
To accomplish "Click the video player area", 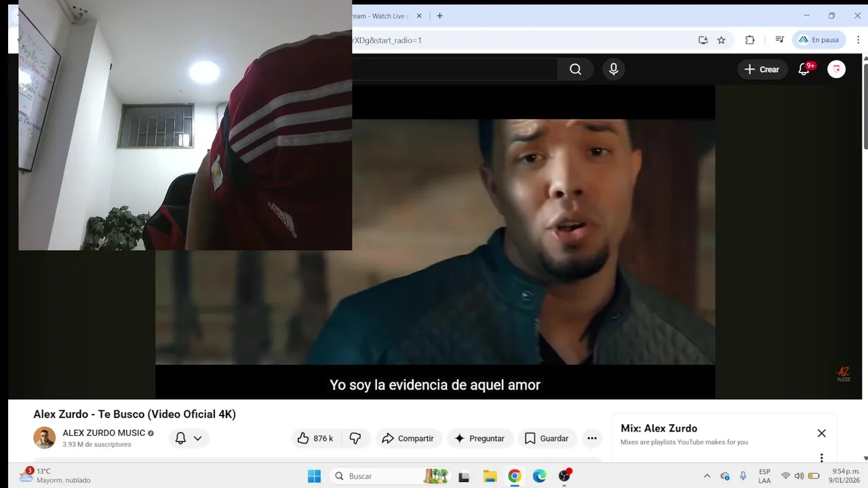I will [435, 242].
